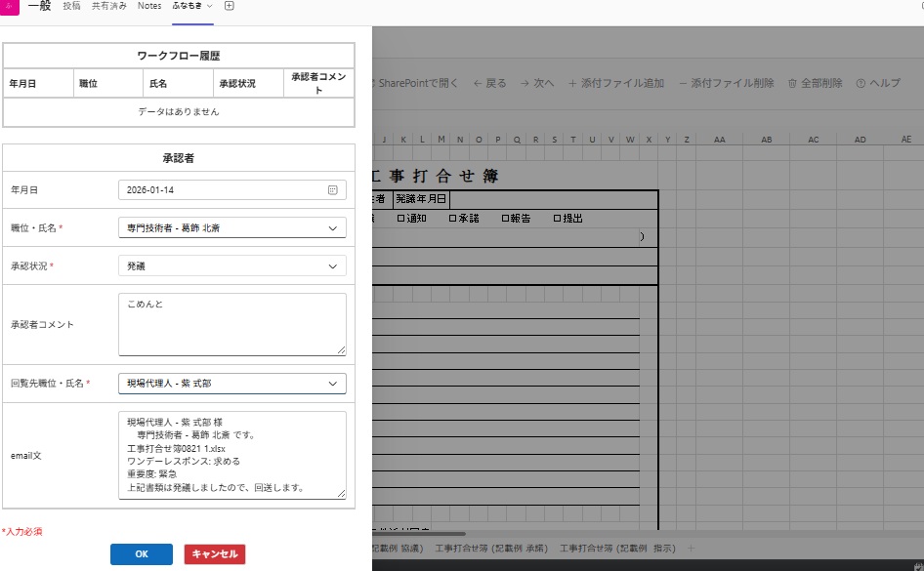Open the ヘルプ help toolbar item
The height and width of the screenshot is (571, 924).
[877, 84]
